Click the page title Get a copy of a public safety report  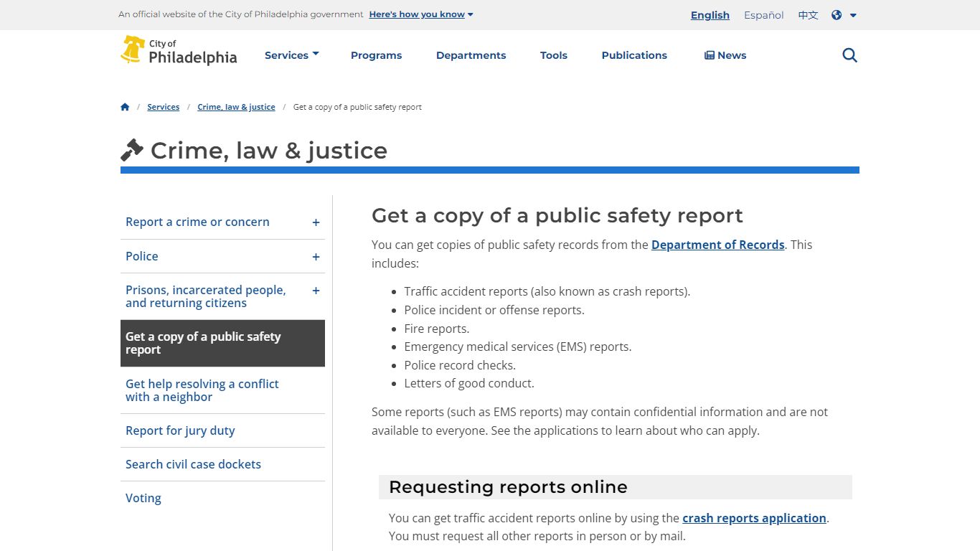557,215
